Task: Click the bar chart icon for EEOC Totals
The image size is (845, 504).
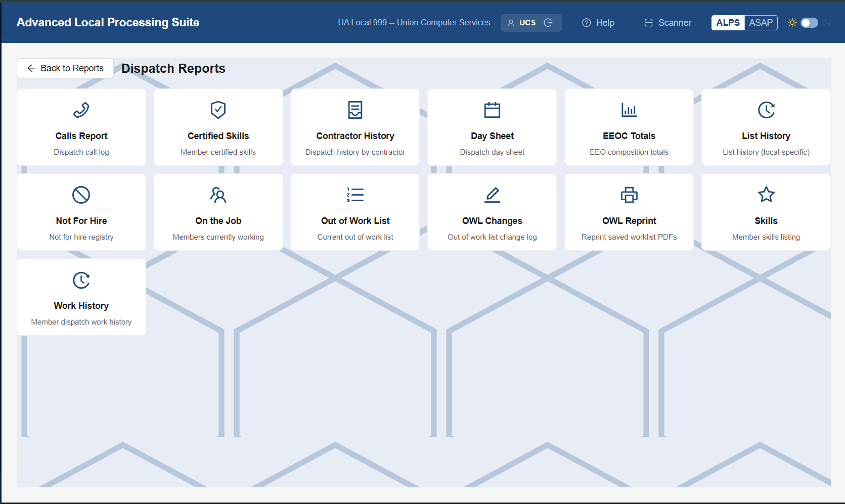Action: (629, 110)
